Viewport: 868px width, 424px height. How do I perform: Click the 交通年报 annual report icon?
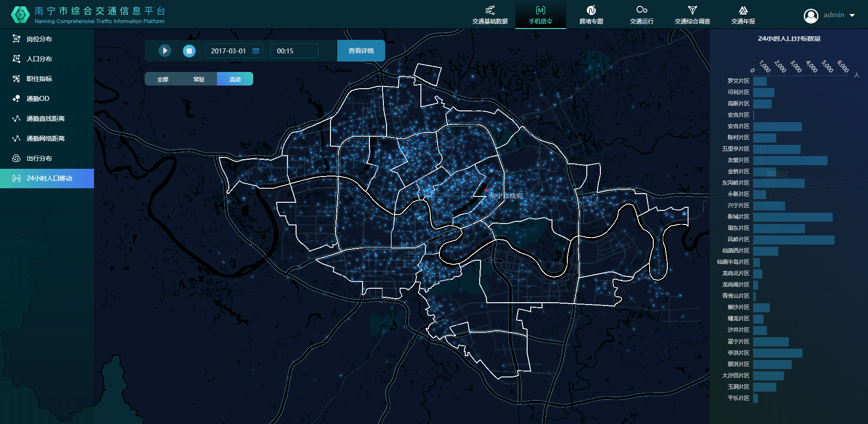pyautogui.click(x=743, y=10)
